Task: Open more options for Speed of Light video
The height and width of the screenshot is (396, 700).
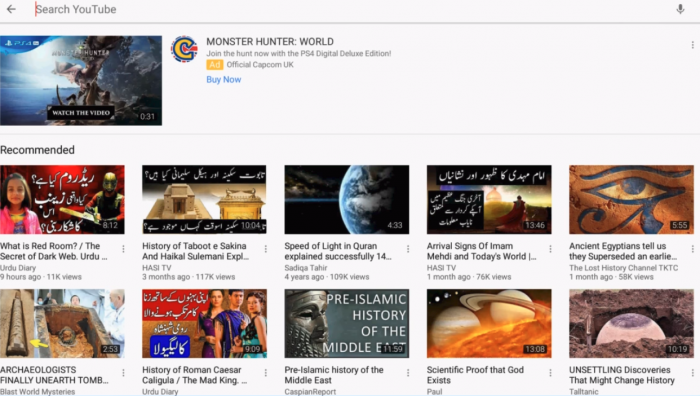Action: (408, 249)
